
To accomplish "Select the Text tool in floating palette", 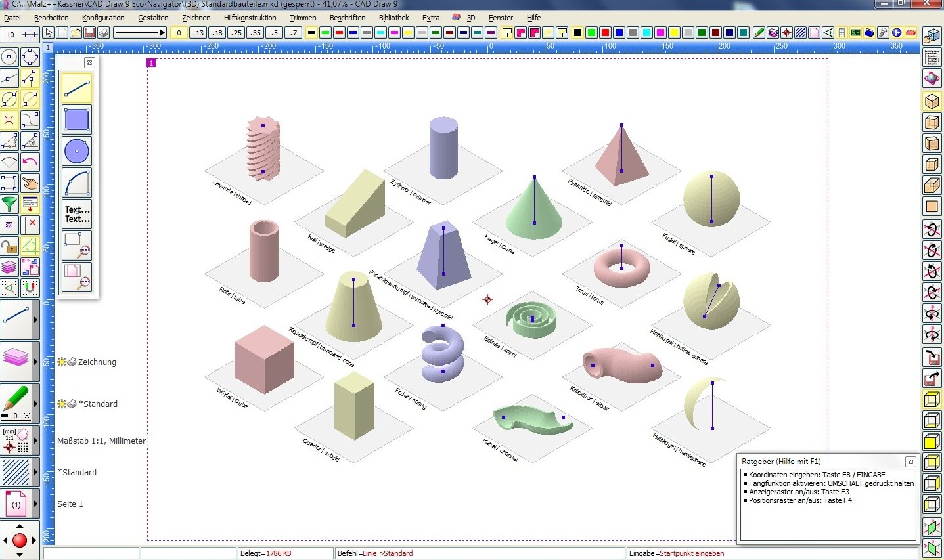I will coord(77,214).
